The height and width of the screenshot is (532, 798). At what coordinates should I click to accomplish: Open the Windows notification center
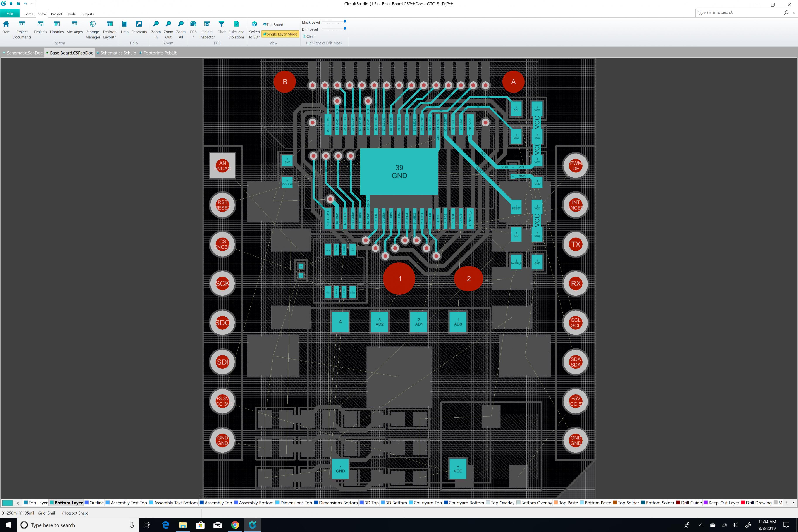coord(786,525)
